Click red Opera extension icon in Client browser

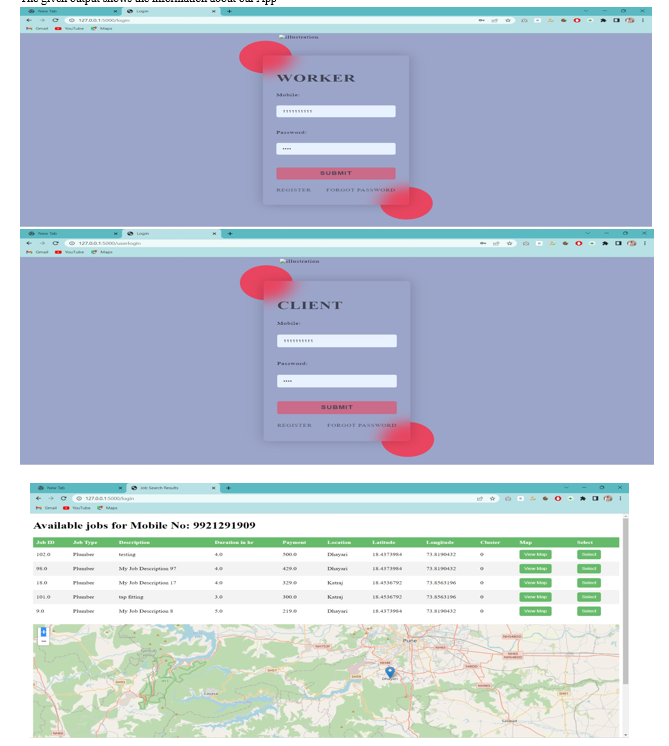[x=579, y=243]
